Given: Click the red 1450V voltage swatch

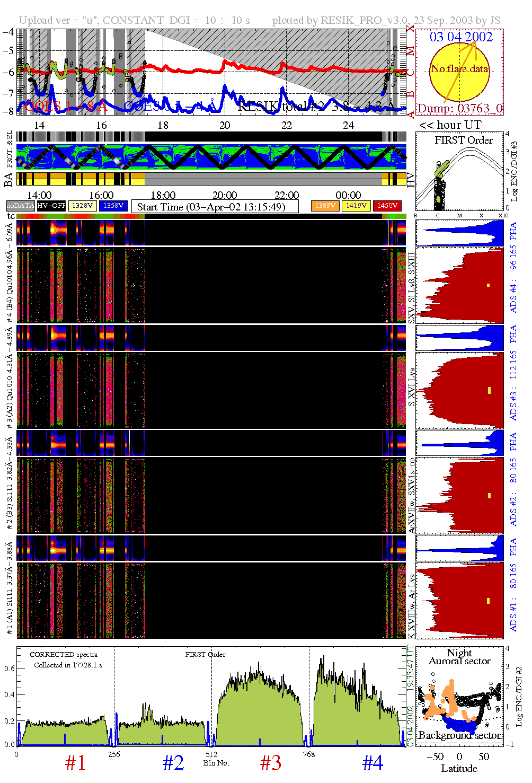Looking at the screenshot, I should coord(387,206).
